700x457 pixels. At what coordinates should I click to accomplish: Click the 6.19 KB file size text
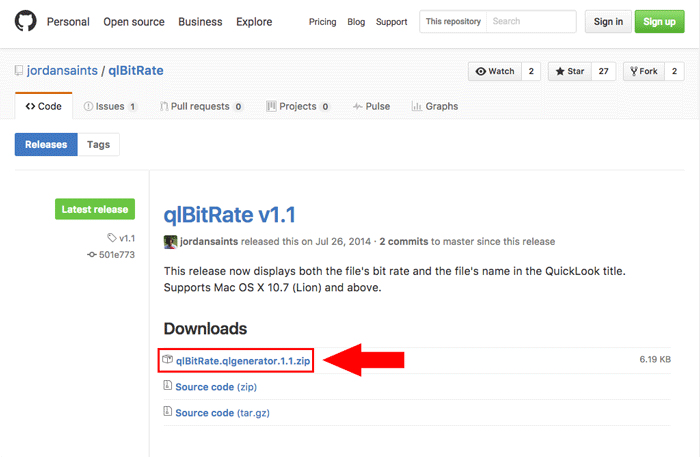click(x=655, y=359)
